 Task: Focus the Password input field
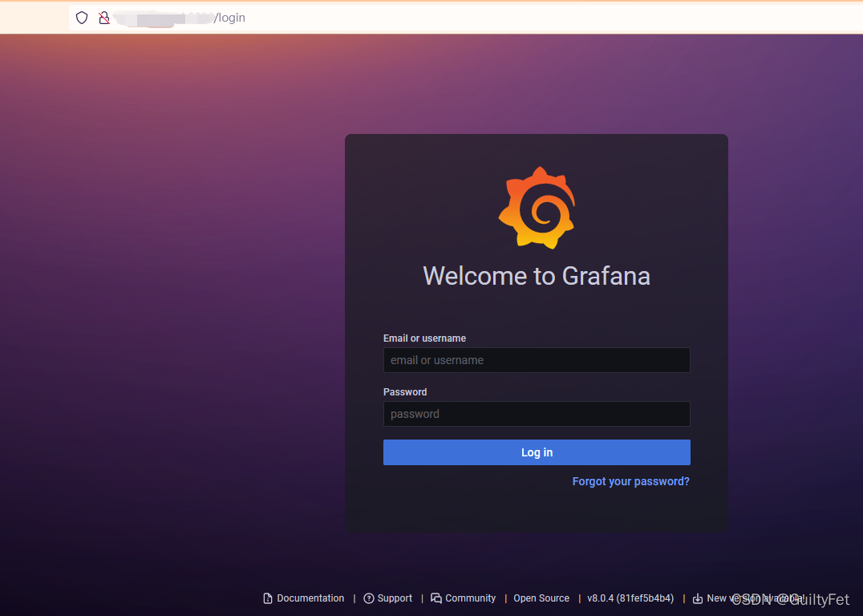(537, 414)
